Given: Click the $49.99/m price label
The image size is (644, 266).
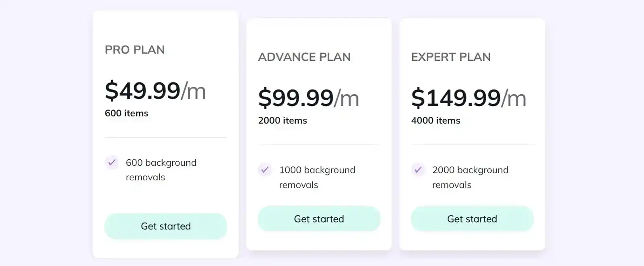Looking at the screenshot, I should tap(155, 90).
